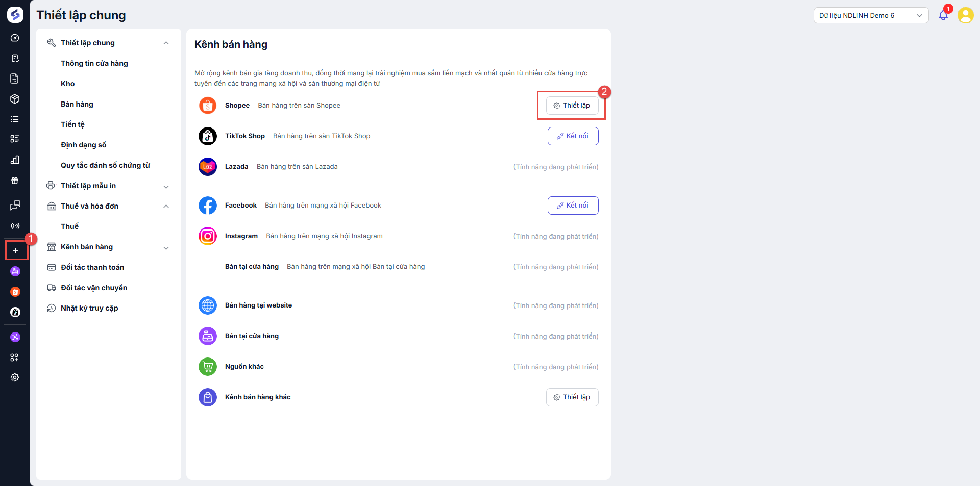The width and height of the screenshot is (980, 486).
Task: Open the user avatar profile menu
Action: pyautogui.click(x=965, y=15)
